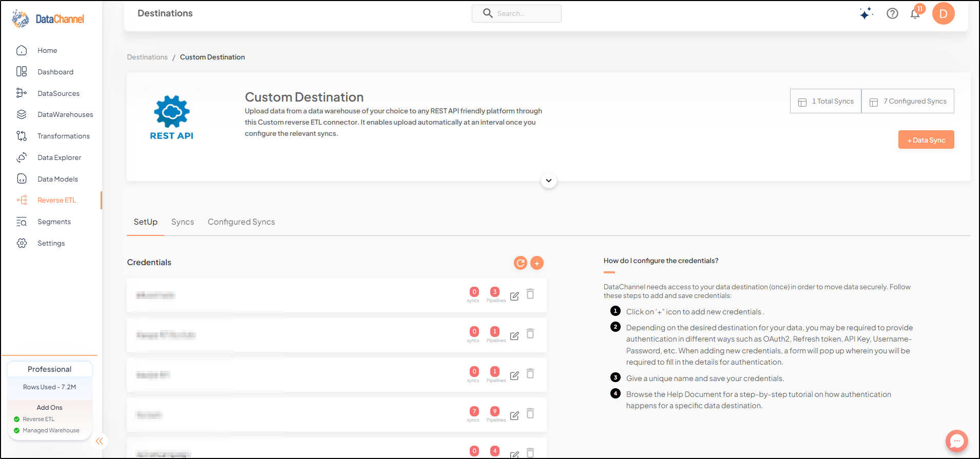Viewport: 980px width, 459px height.
Task: Edit the credential with 7 syncs
Action: 514,415
